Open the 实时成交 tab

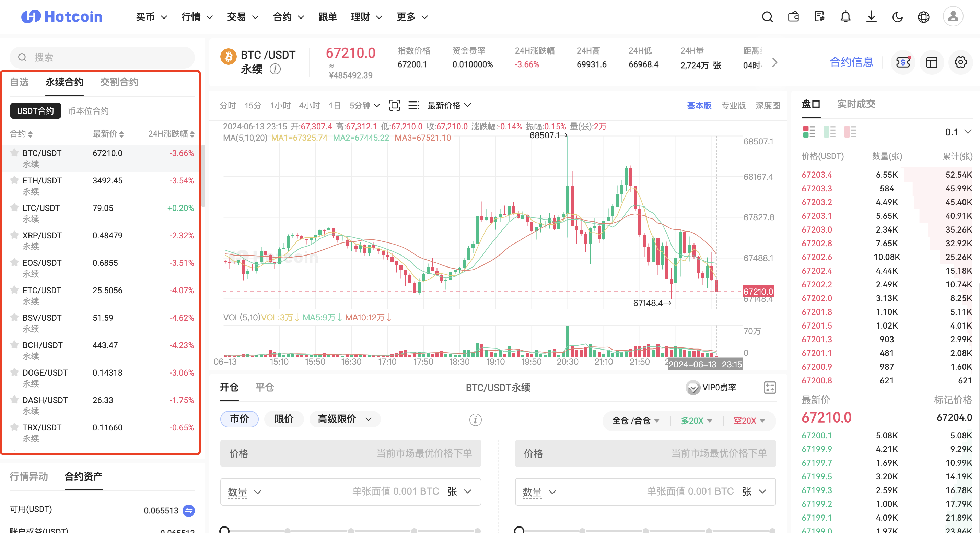point(856,104)
